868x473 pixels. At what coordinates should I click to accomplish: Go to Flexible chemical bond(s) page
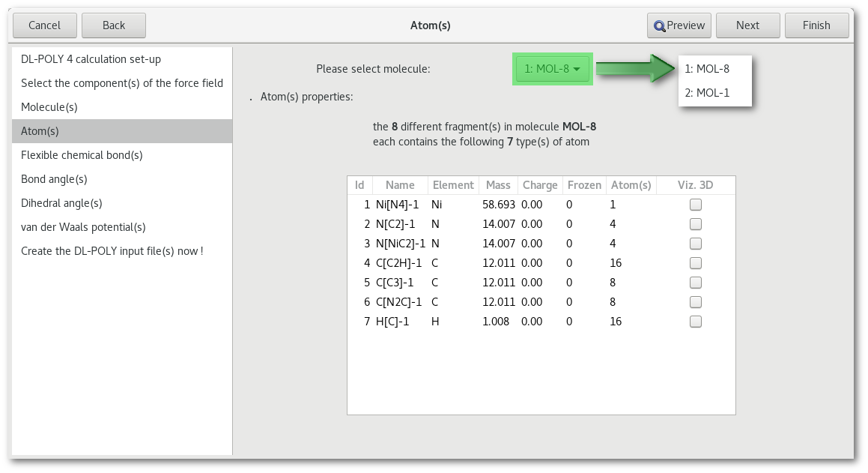click(x=82, y=155)
